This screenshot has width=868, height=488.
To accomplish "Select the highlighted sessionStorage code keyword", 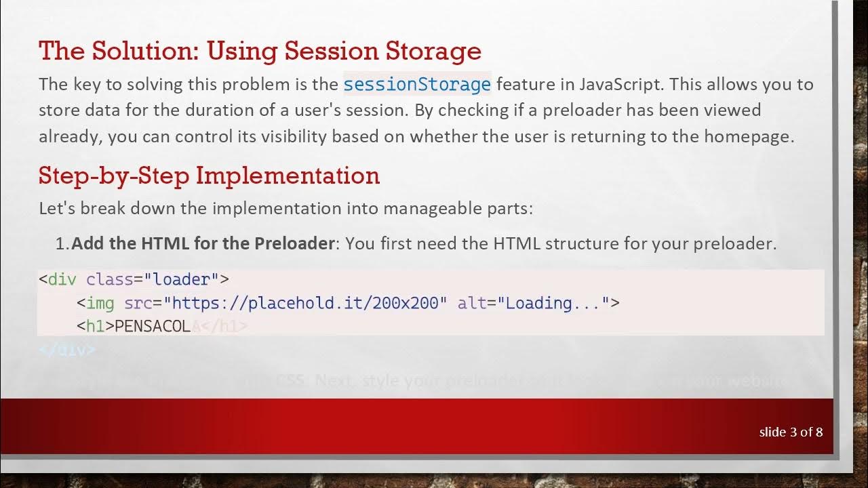I will tap(416, 85).
